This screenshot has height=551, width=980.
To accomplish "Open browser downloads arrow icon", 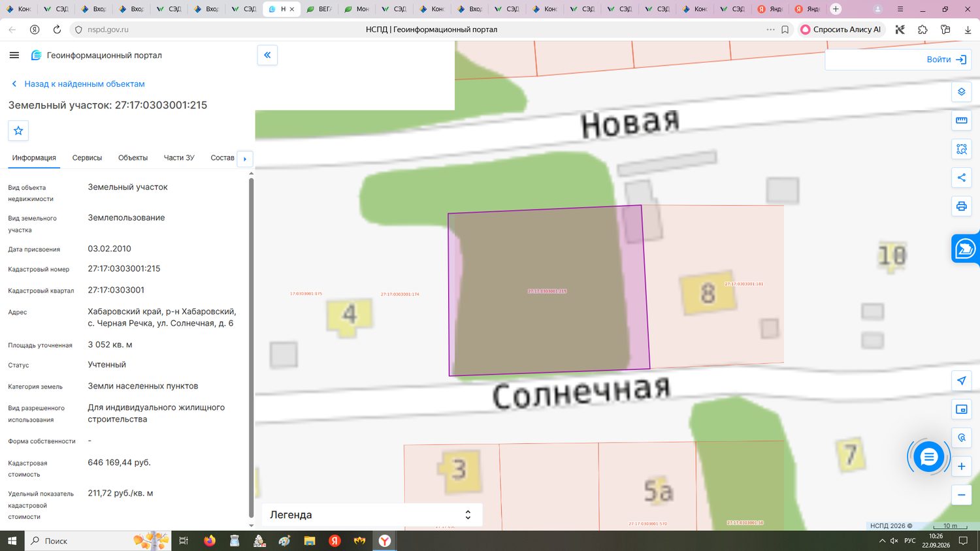I will click(968, 29).
